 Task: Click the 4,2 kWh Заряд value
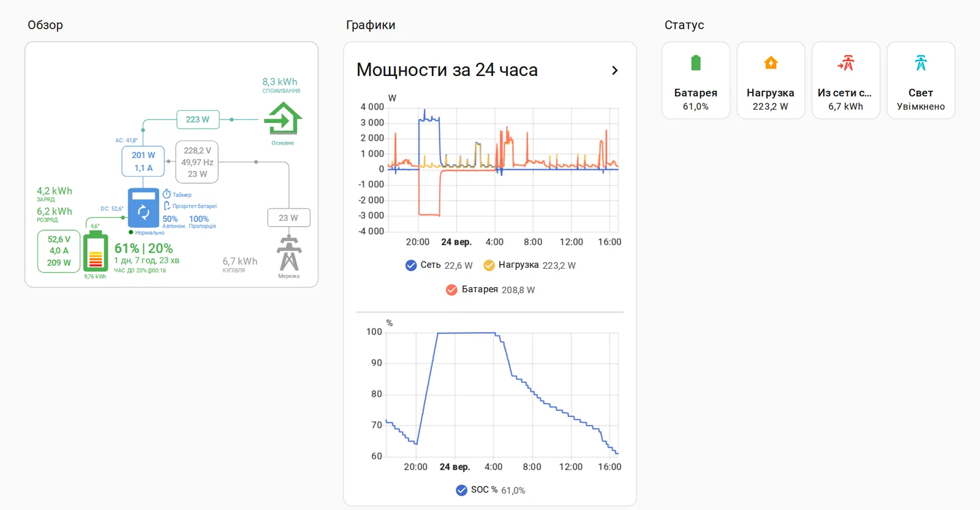55,191
